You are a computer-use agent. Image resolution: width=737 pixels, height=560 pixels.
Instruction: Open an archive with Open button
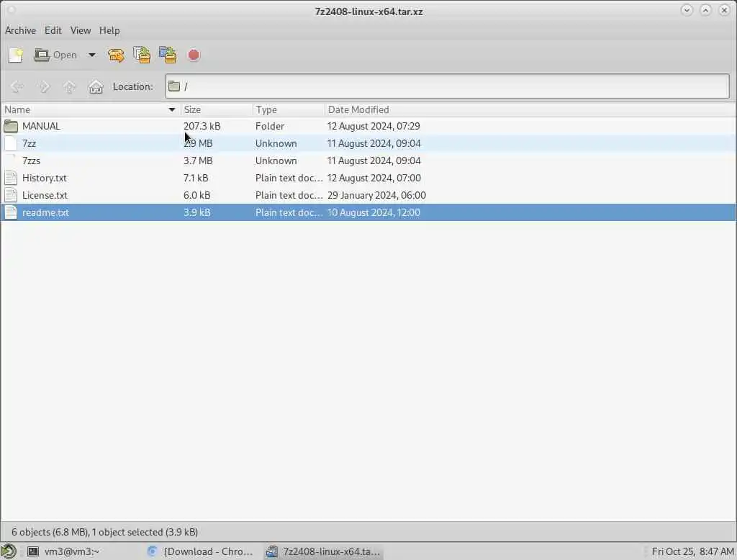pos(55,55)
